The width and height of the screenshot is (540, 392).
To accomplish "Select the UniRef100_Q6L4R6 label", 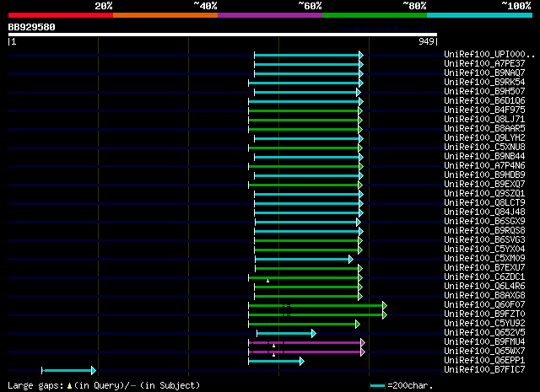I will (x=484, y=287).
